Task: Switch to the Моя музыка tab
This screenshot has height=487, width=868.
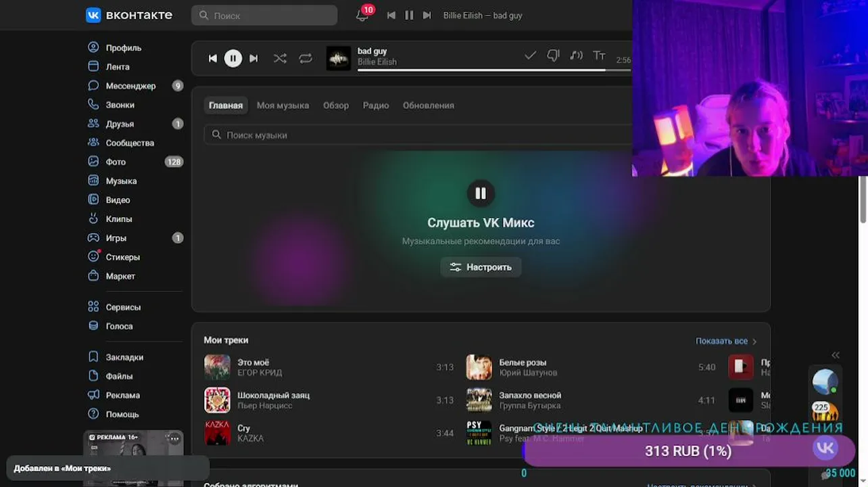Action: [283, 106]
